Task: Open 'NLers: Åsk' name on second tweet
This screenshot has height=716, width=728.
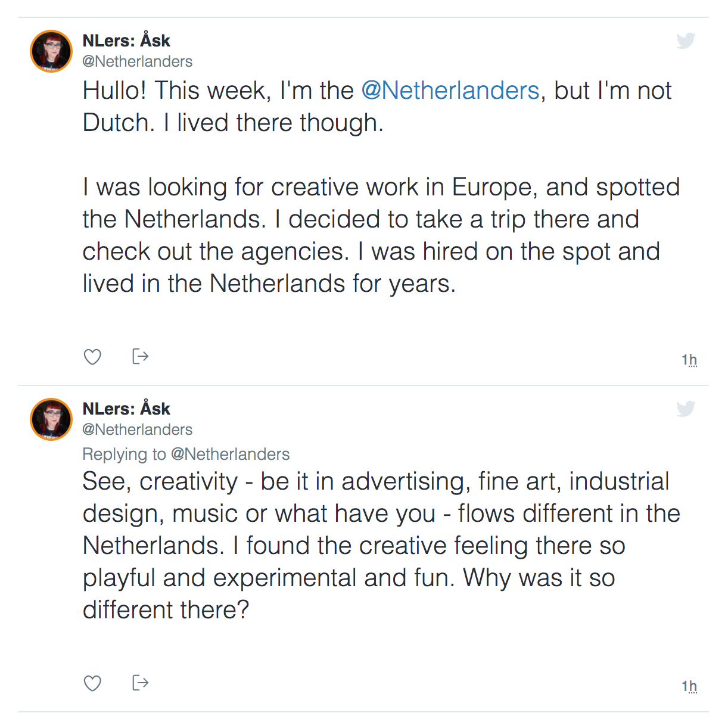Action: [x=126, y=409]
